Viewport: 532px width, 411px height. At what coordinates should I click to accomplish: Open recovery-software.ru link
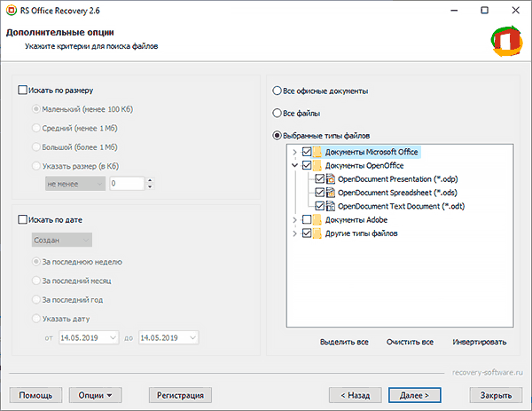pyautogui.click(x=487, y=373)
